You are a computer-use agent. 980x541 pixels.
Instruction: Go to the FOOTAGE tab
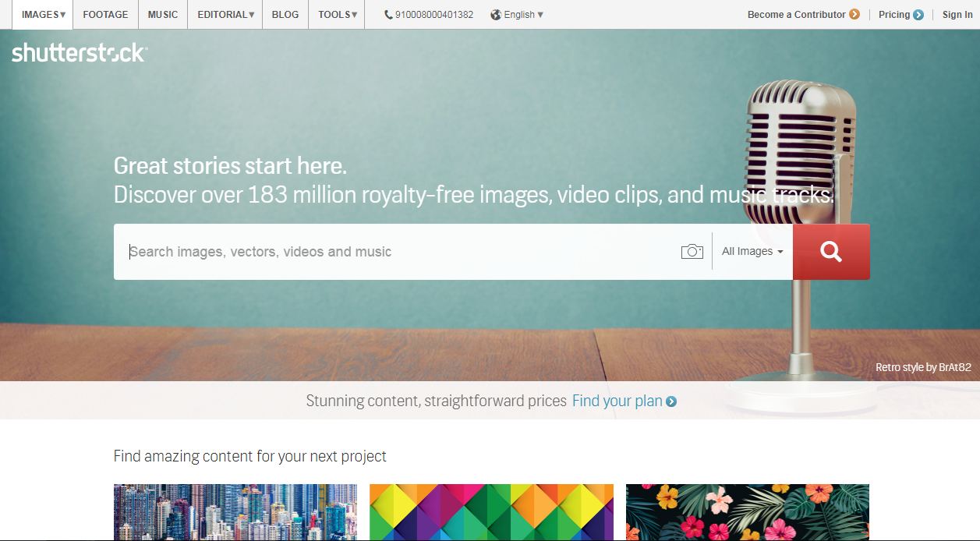105,15
